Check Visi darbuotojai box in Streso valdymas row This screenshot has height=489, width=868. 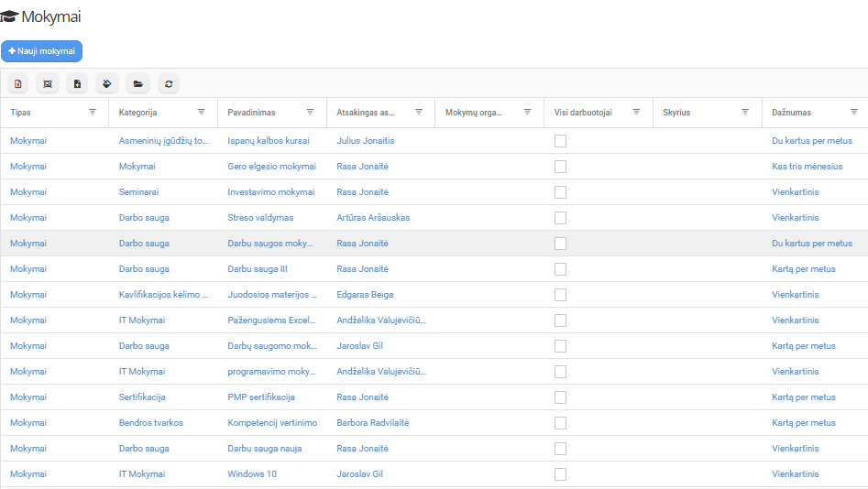tap(560, 218)
